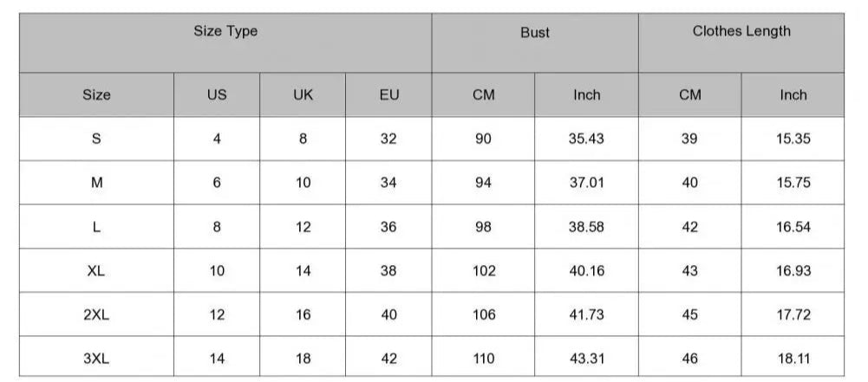This screenshot has width=868, height=382.
Task: Select bust value 106 CM cell
Action: 483,314
